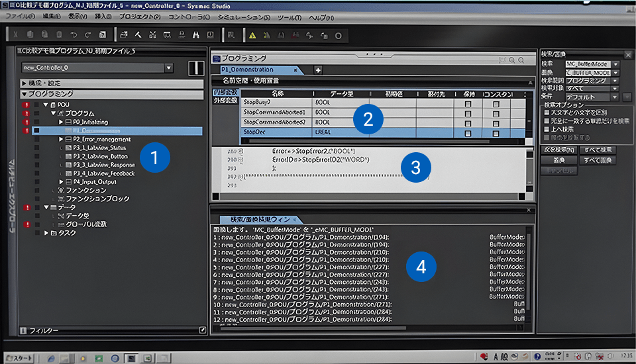Click the red error marker beside グローバル変数
This screenshot has width=636, height=364.
pyautogui.click(x=26, y=224)
